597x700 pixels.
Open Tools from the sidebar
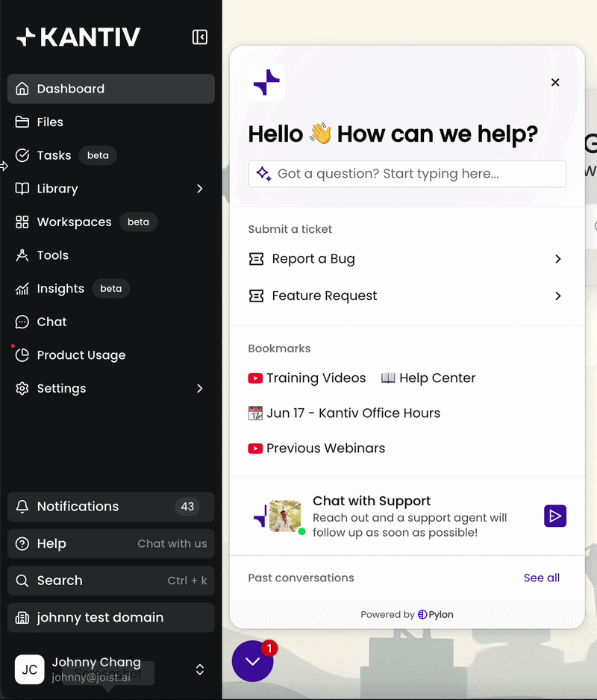(110, 255)
